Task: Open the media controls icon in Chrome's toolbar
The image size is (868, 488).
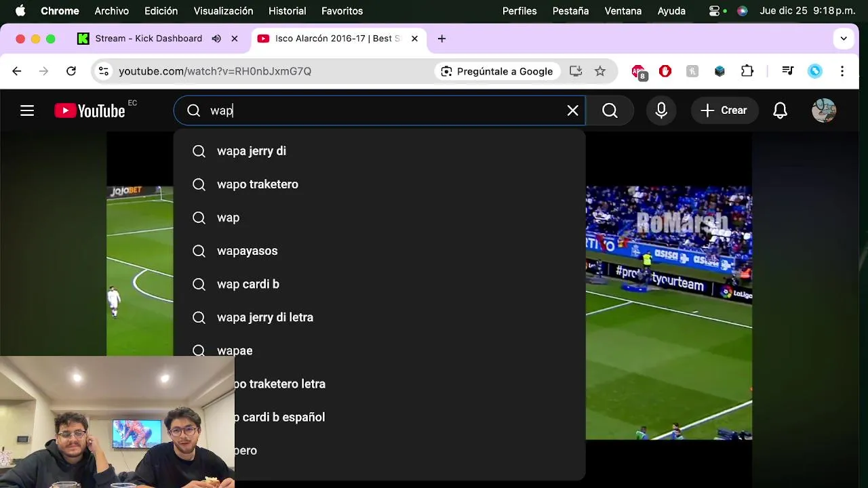Action: (788, 71)
